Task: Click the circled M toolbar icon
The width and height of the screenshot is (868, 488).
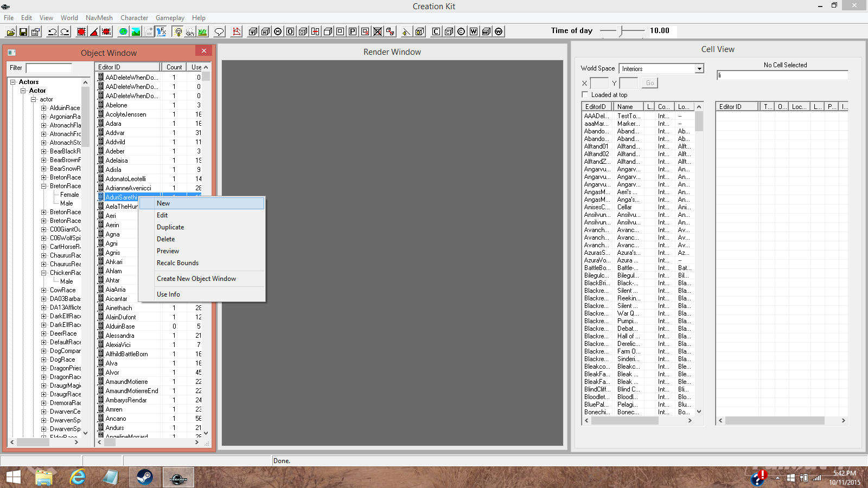Action: click(x=278, y=31)
